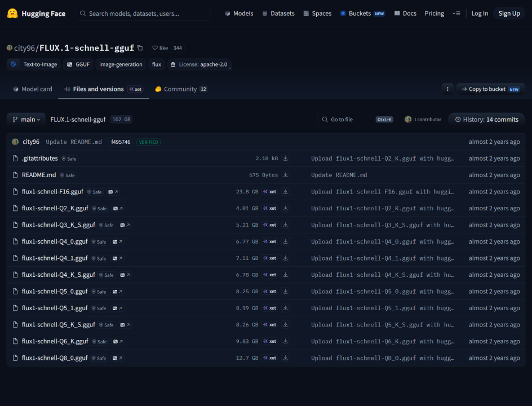Open Pricing page
Image resolution: width=532 pixels, height=406 pixels.
tap(435, 14)
